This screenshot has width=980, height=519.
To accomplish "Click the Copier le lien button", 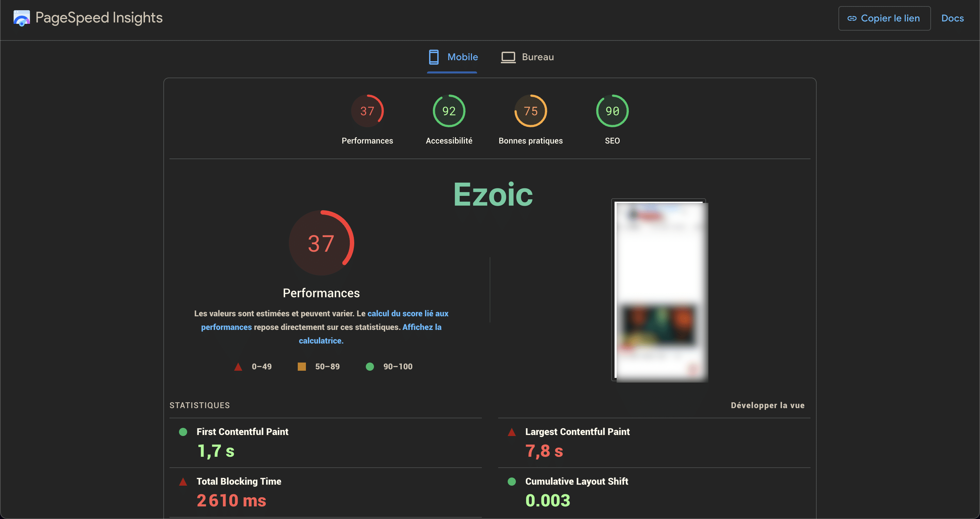I will pyautogui.click(x=883, y=18).
